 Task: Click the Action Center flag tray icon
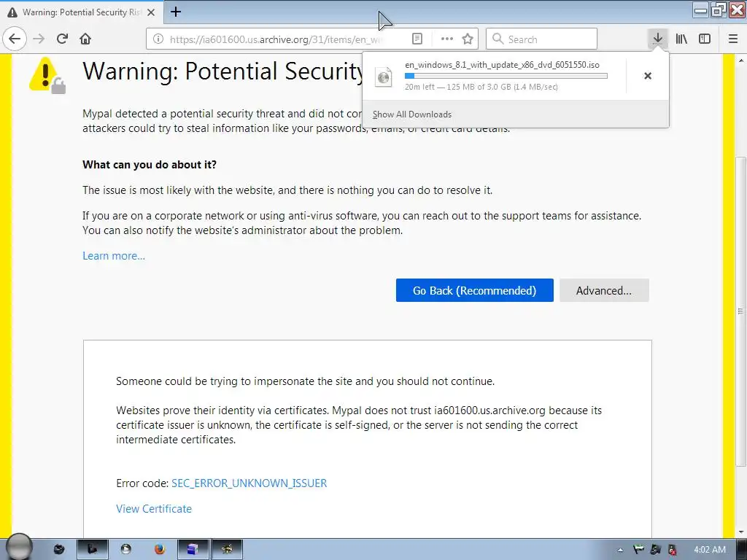pyautogui.click(x=638, y=550)
